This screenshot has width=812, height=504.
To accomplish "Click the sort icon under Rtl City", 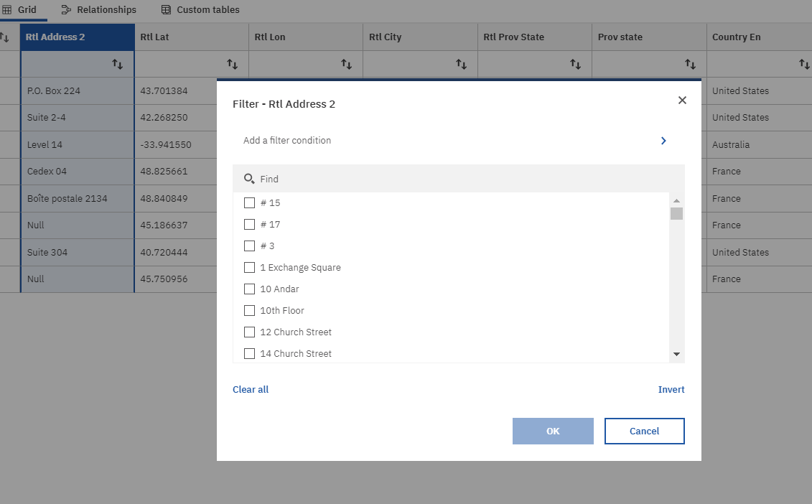I will 461,64.
